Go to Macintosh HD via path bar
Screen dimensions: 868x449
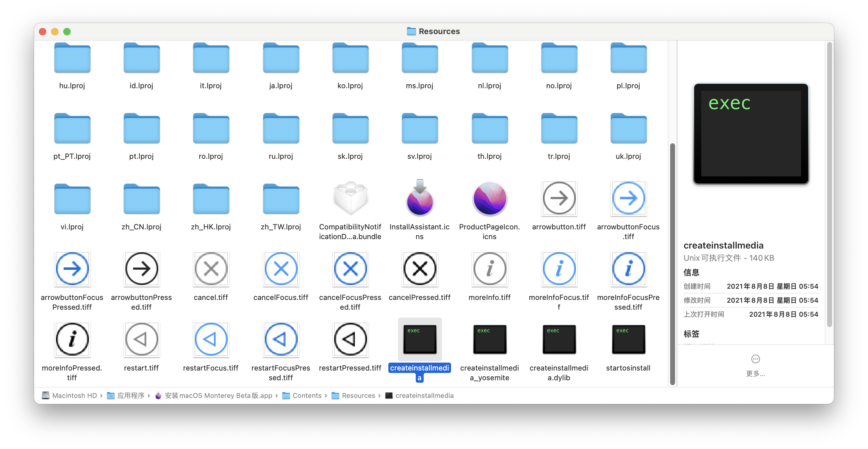tap(75, 395)
